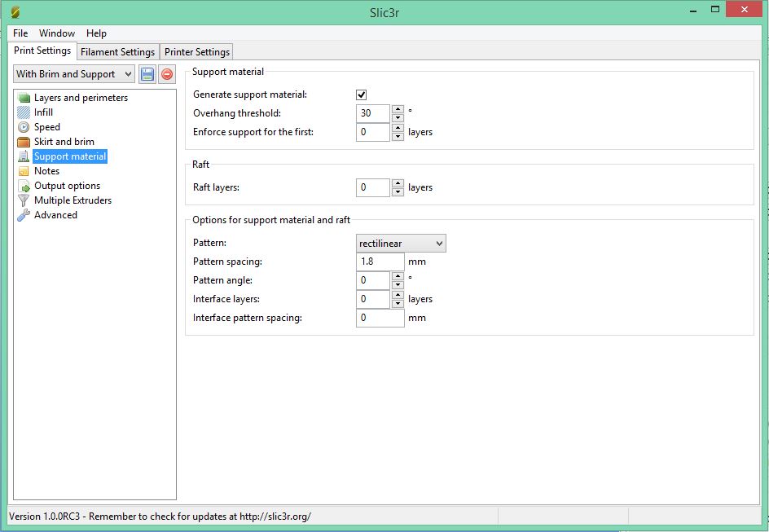Select the Speed clock icon

coord(24,127)
